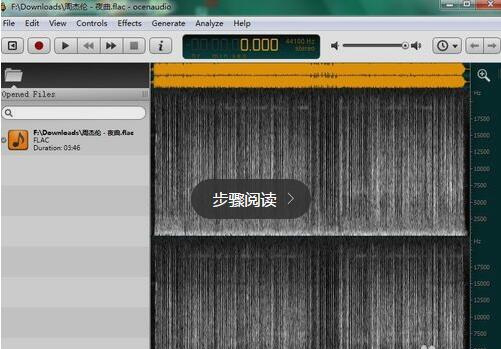Viewport: 501px width, 362px height.
Task: Click the 44100 Hz sample rate text
Action: (x=300, y=41)
